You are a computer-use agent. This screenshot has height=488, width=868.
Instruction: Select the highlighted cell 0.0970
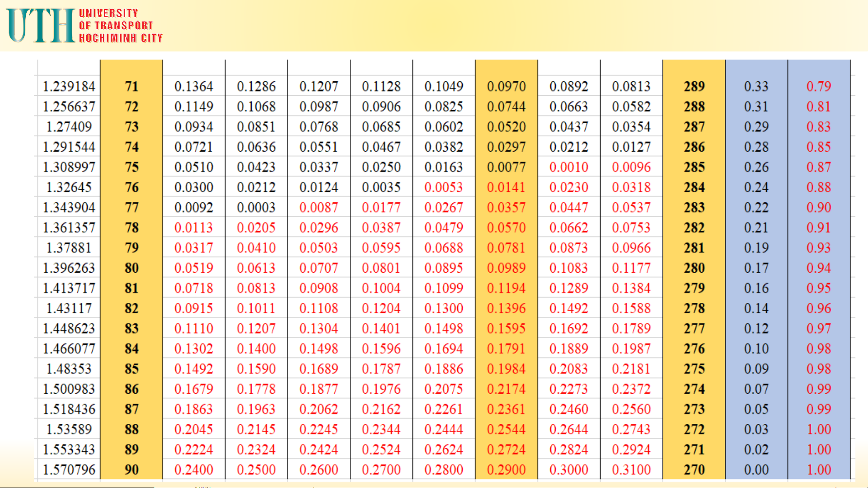click(x=506, y=86)
